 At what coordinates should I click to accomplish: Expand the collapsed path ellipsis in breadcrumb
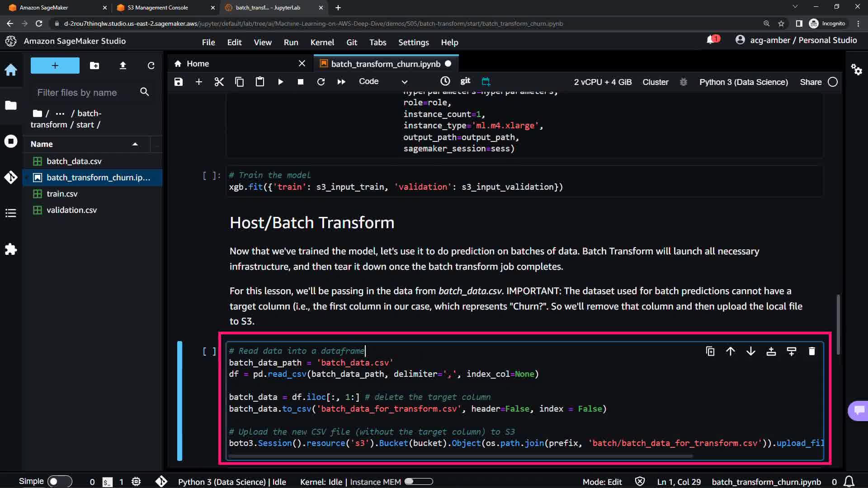pyautogui.click(x=60, y=113)
